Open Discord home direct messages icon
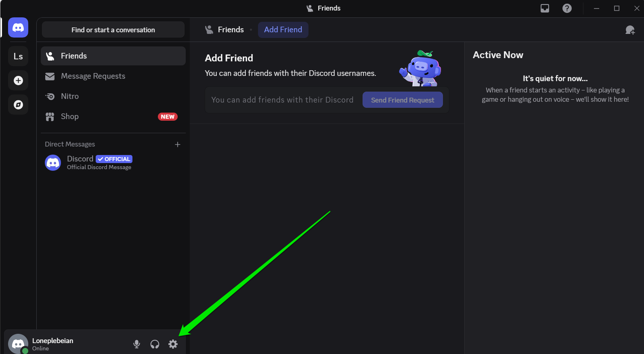Image resolution: width=644 pixels, height=354 pixels. (18, 28)
